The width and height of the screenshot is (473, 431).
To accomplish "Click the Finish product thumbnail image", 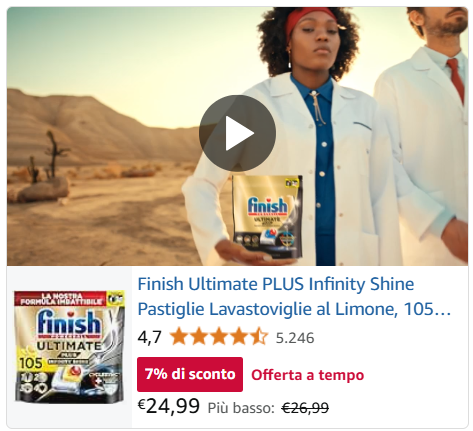I will [69, 347].
